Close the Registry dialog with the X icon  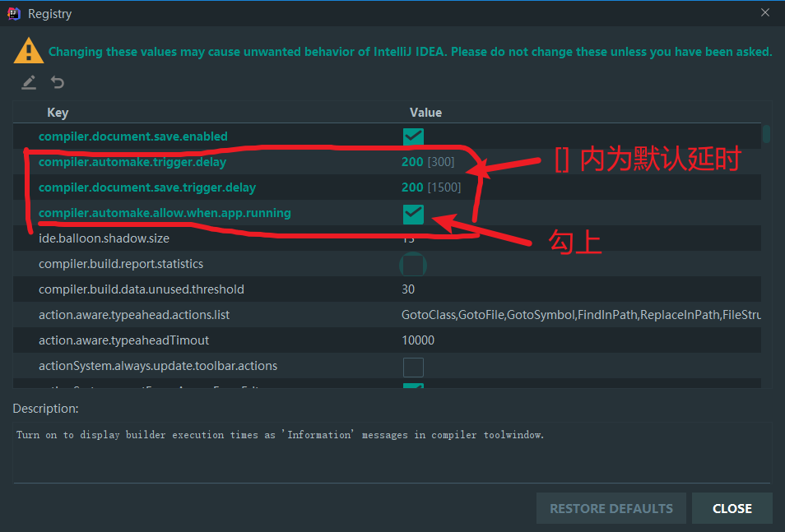[x=765, y=12]
